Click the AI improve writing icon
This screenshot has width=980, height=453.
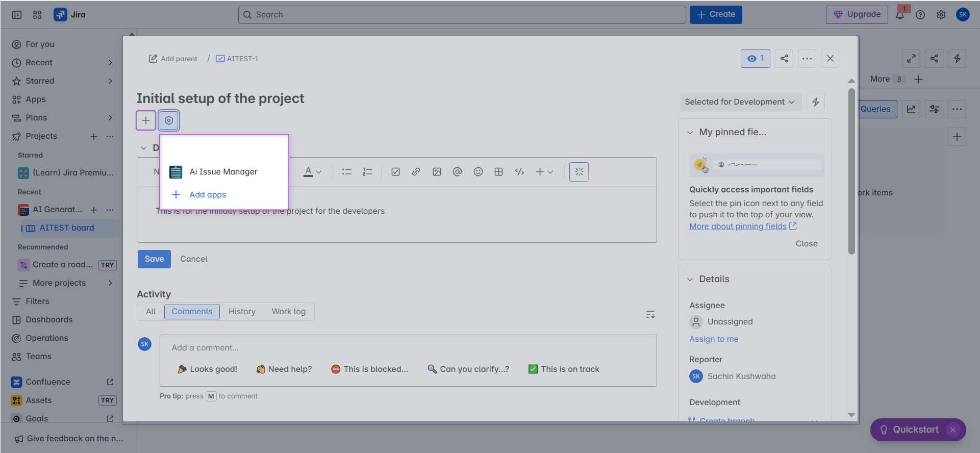pos(579,172)
